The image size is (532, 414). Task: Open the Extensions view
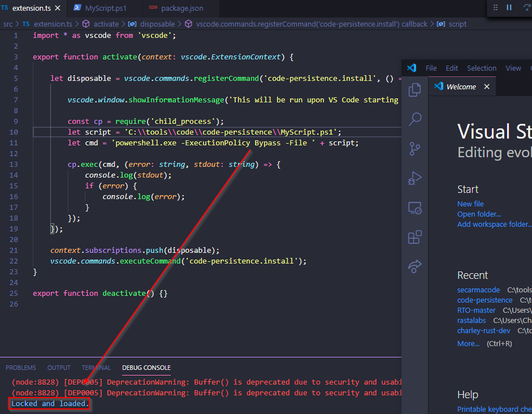(x=415, y=238)
